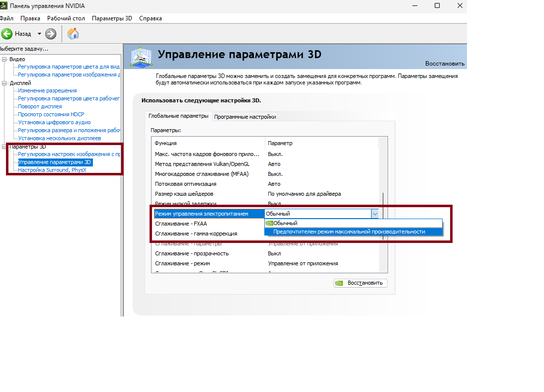Click the Обычный combo box value field
The image size is (544, 392).
[318, 214]
